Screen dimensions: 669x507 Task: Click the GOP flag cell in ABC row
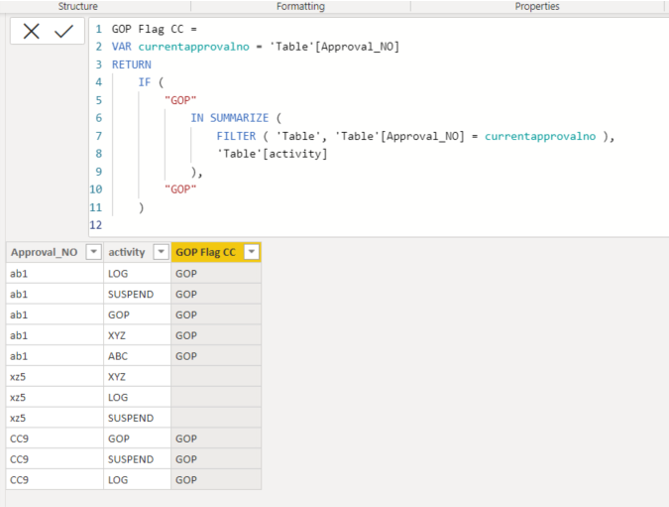[216, 356]
